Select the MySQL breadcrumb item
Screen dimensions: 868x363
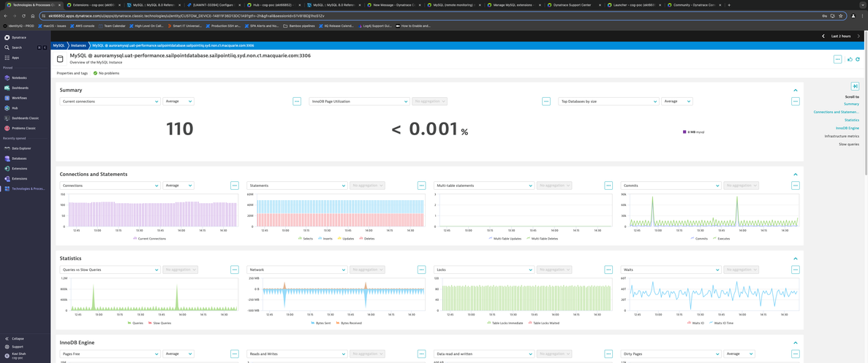click(x=59, y=45)
